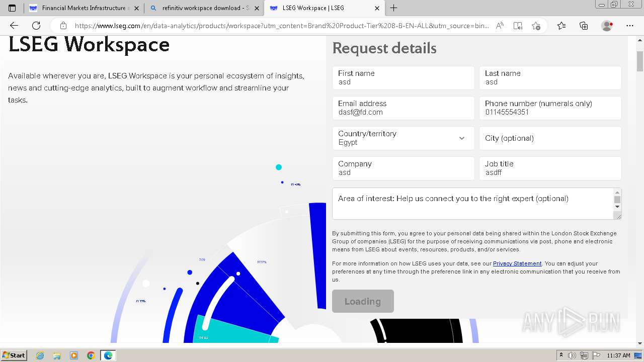Open the Privacy Statement link
Screen dimensions: 644x362
[517, 263]
